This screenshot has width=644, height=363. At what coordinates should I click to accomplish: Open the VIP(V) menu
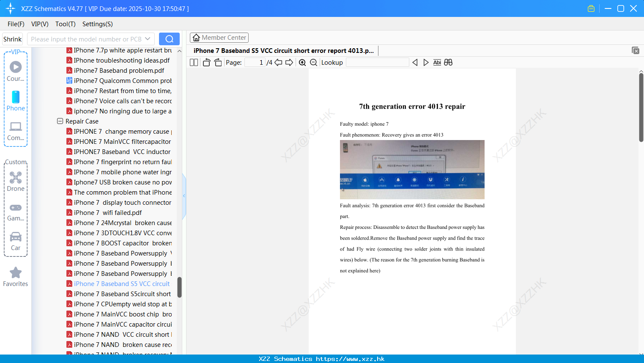(40, 24)
